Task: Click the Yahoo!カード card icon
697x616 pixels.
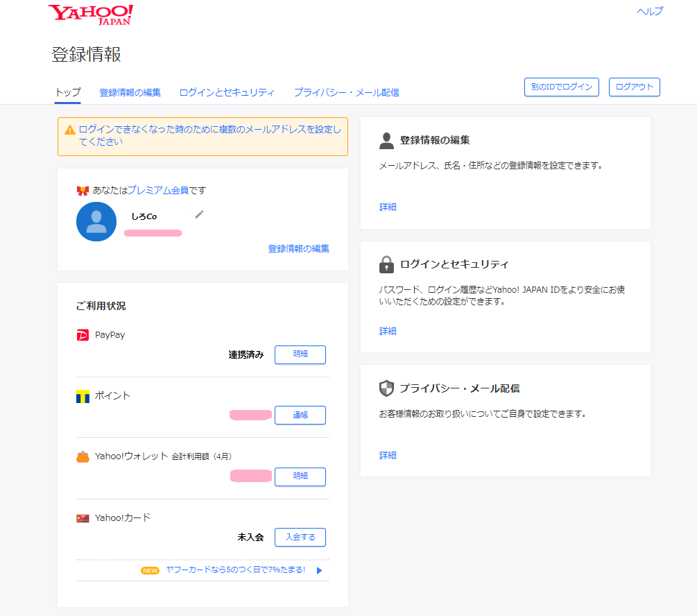Action: pos(83,517)
